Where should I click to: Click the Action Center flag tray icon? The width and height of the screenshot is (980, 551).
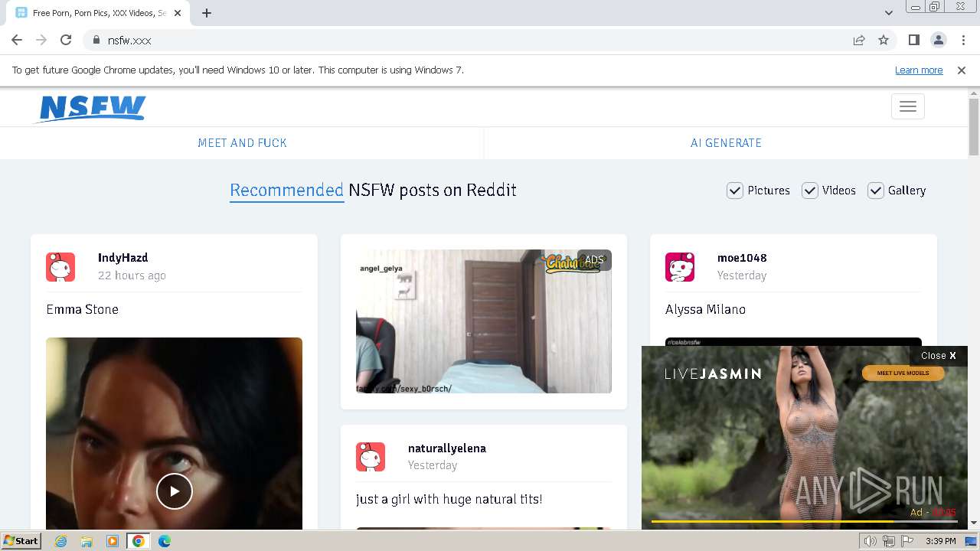[907, 541]
